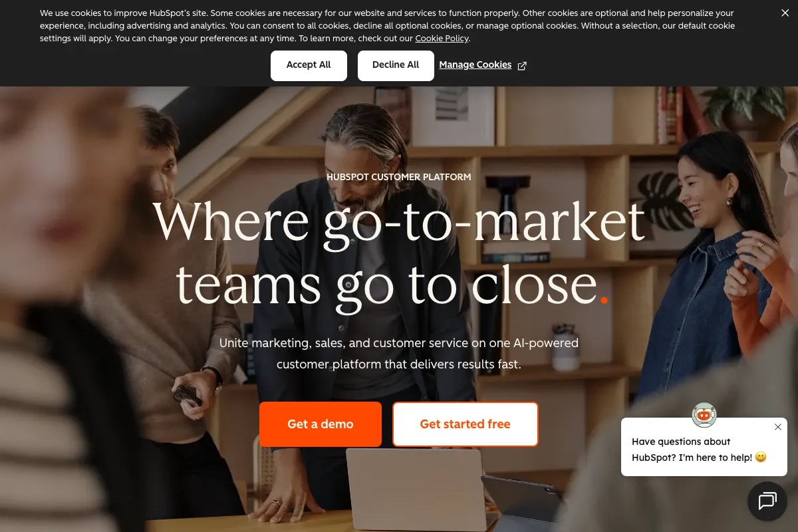Click the HUBSPOT CUSTOMER PLATFORM label
The height and width of the screenshot is (532, 798).
[399, 177]
